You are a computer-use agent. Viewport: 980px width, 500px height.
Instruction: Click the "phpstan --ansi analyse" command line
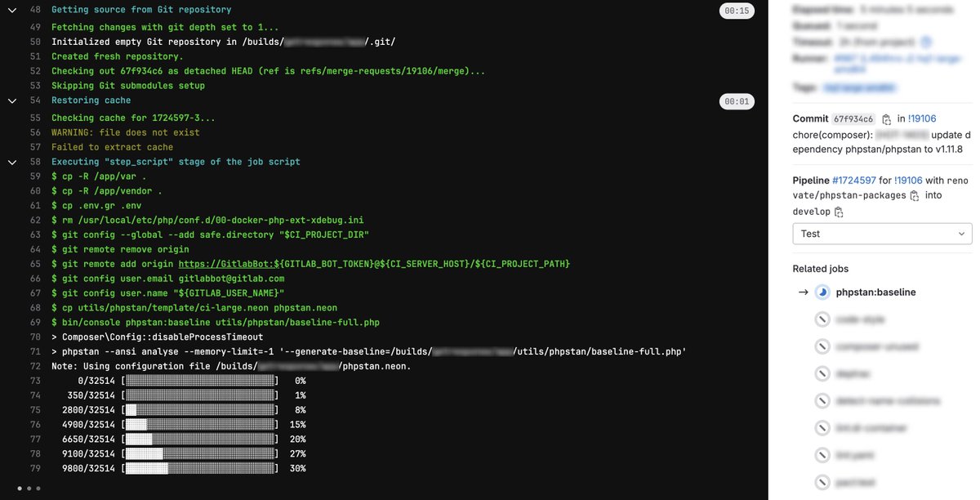click(x=368, y=351)
